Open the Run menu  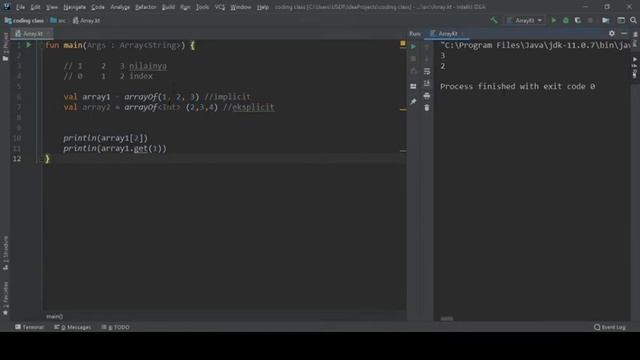coord(185,7)
